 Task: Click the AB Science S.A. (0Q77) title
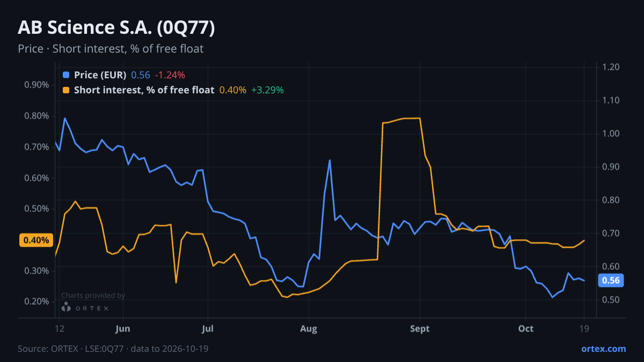pos(116,28)
